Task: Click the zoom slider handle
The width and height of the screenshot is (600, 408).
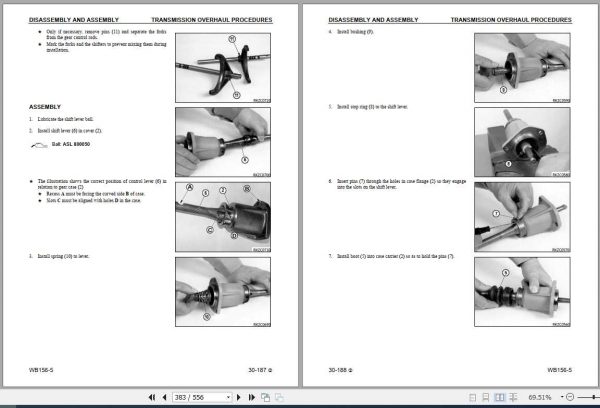Action: click(594, 397)
